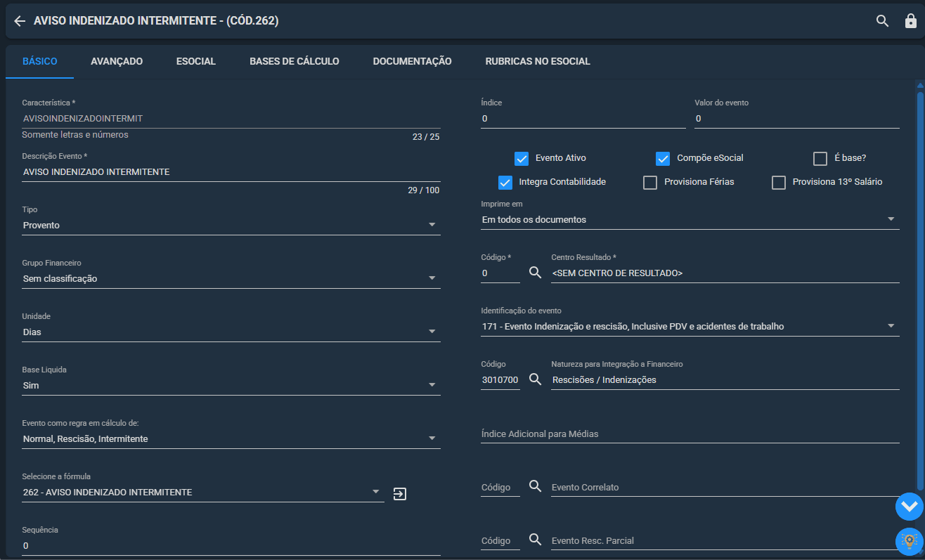Search Natureza para Integração with magnifier icon
The height and width of the screenshot is (560, 925).
click(535, 379)
